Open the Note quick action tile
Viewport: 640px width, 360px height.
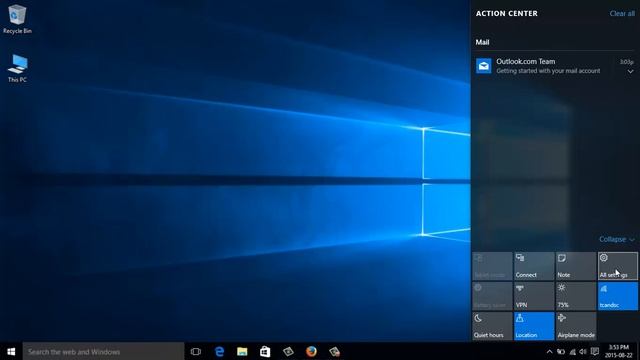(x=576, y=266)
